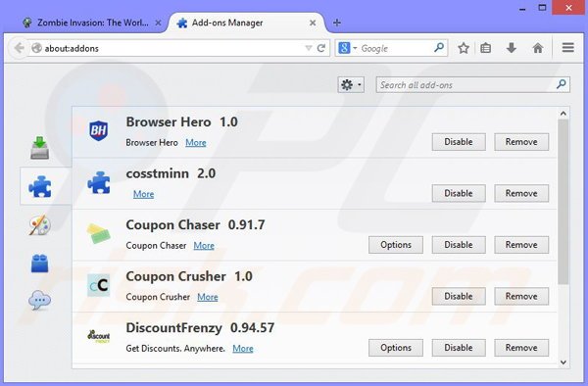Viewport: 588px width, 386px height.
Task: Open DiscountFrenzy Options
Action: [x=396, y=348]
